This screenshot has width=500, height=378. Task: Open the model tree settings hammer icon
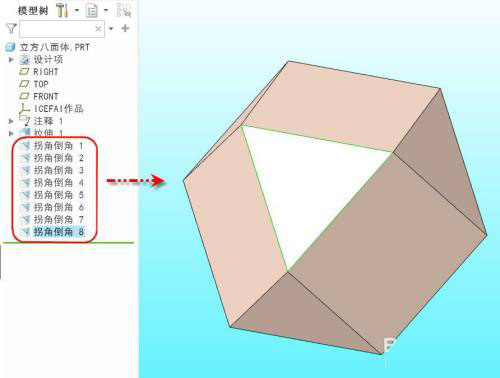click(x=62, y=10)
